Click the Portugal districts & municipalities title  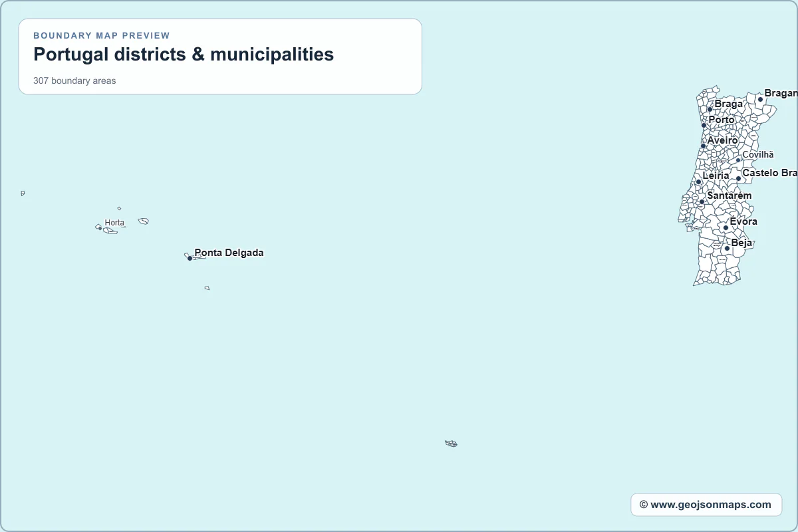(184, 55)
